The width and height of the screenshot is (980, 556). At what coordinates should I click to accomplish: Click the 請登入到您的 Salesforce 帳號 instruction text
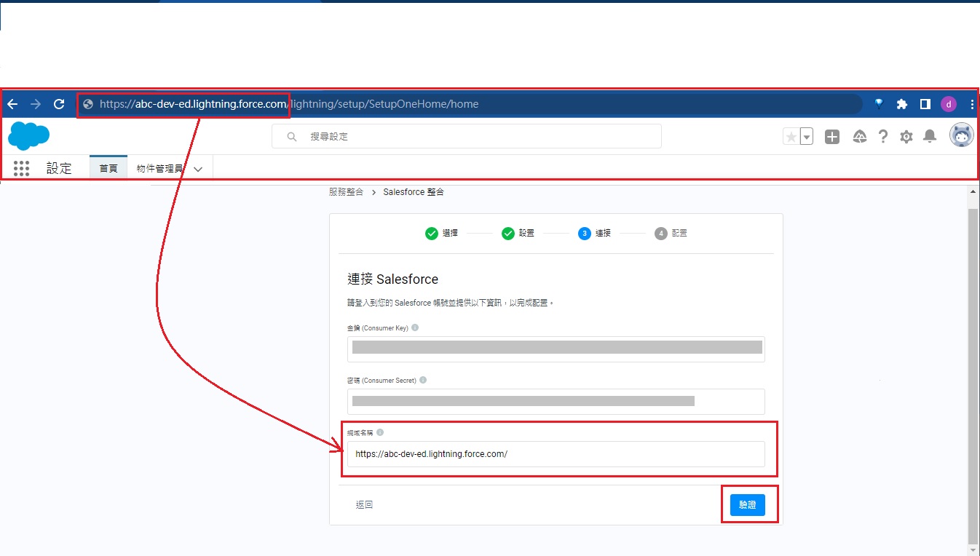[x=451, y=302]
